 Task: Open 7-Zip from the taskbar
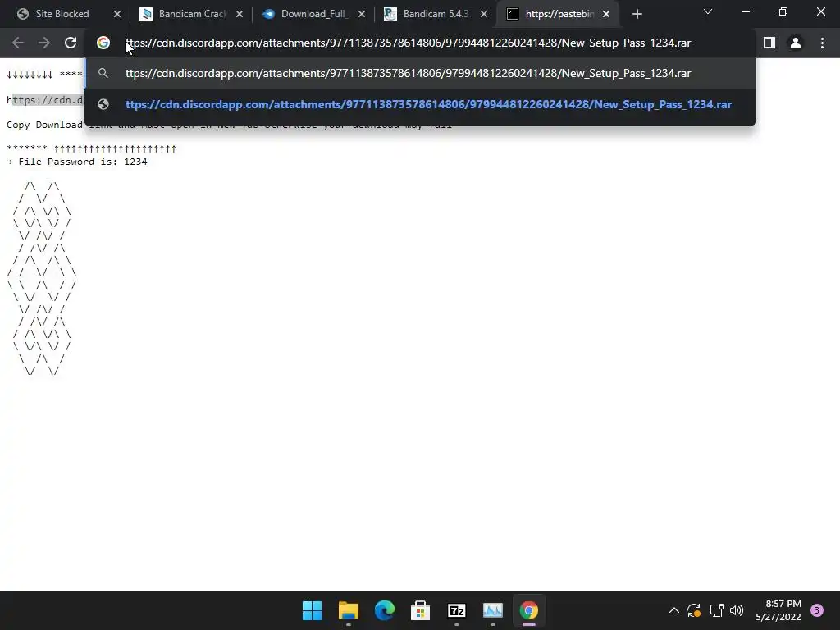pyautogui.click(x=456, y=610)
